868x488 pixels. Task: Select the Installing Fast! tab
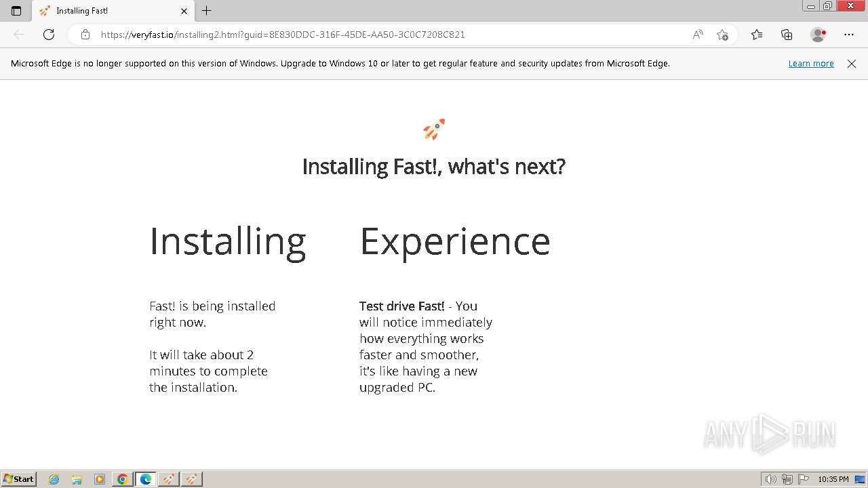point(113,11)
